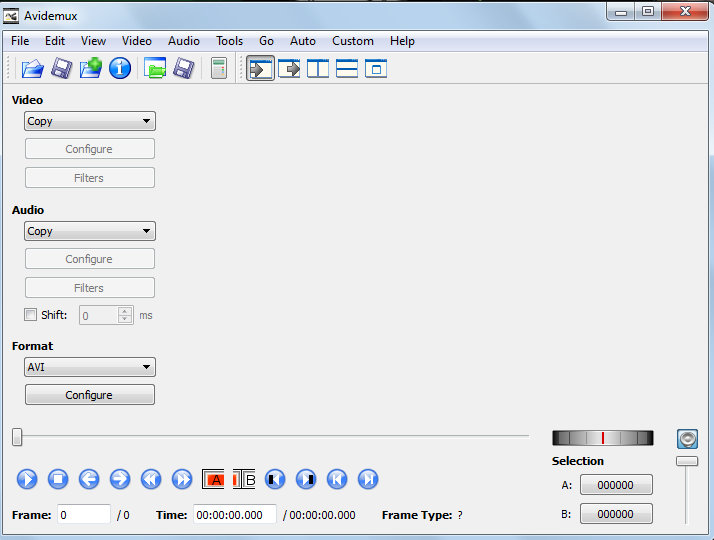Click the jog shuttle wheel control
714x540 pixels.
coord(603,438)
